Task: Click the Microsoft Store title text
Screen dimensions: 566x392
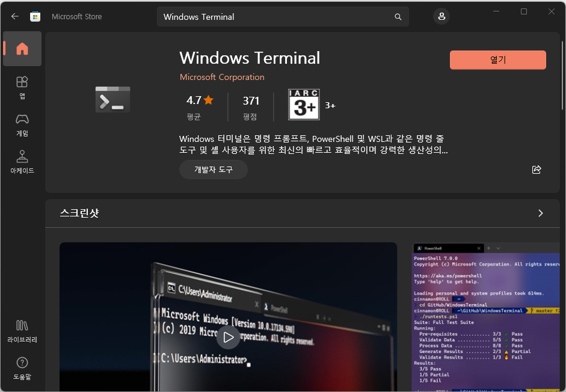Action: click(76, 17)
